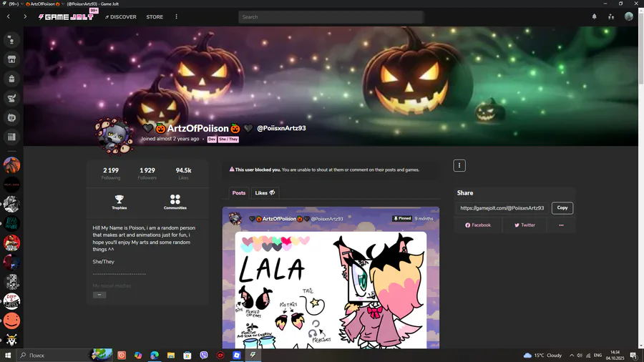The width and height of the screenshot is (644, 362).
Task: Expand the bio with the ellipsis button
Action: click(x=99, y=295)
